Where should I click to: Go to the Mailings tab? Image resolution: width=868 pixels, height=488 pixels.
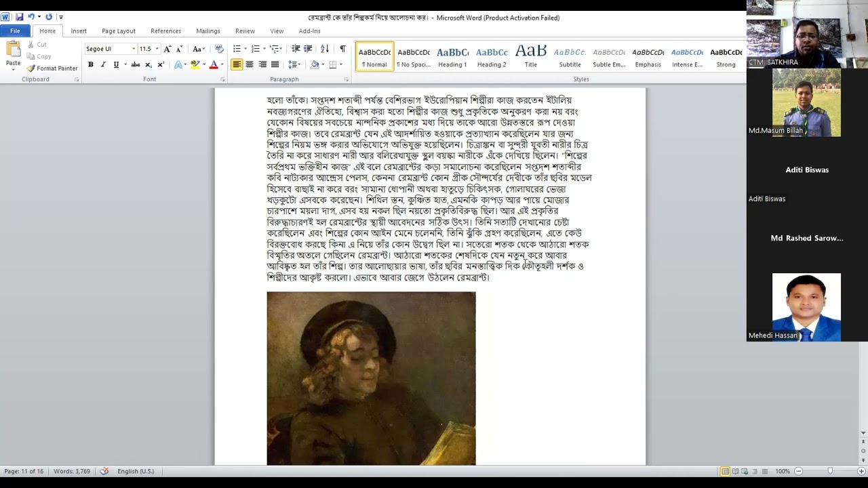pyautogui.click(x=208, y=31)
